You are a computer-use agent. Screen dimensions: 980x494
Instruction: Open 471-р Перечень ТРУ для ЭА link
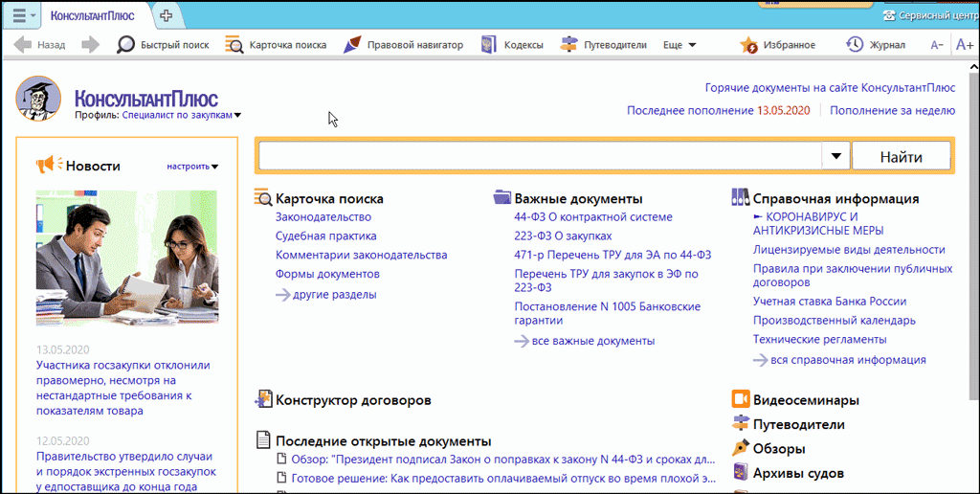612,255
